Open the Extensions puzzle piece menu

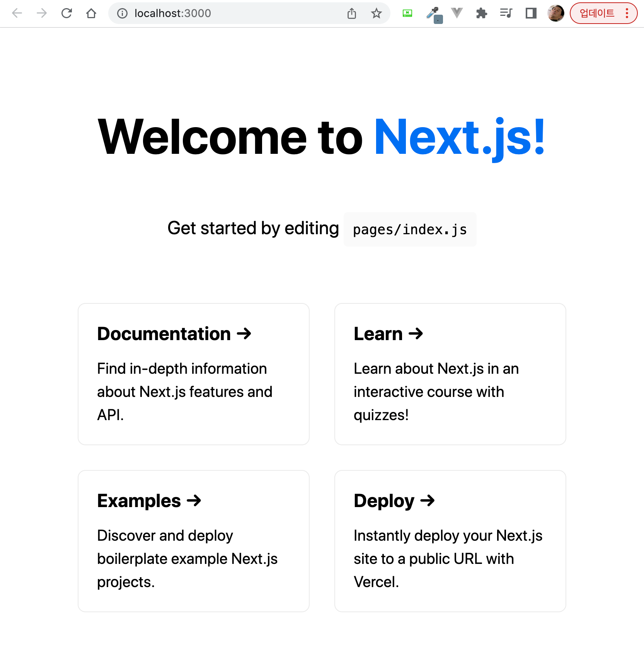coord(481,14)
